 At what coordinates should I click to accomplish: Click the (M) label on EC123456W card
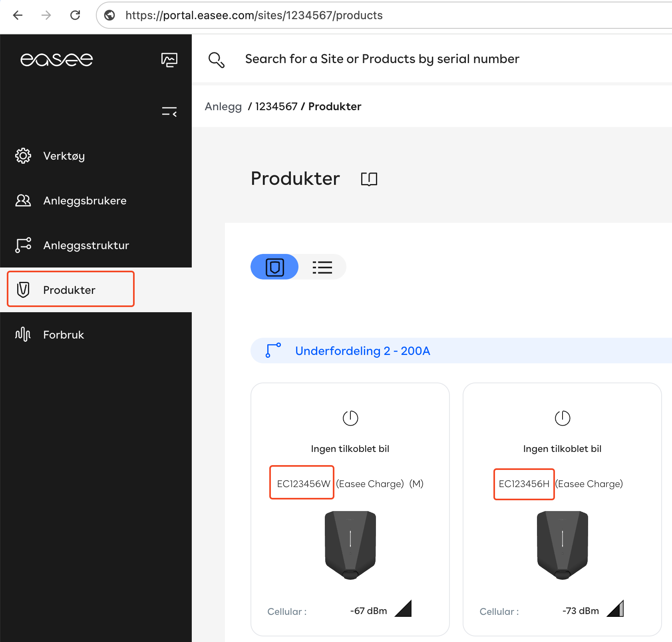[x=416, y=484]
